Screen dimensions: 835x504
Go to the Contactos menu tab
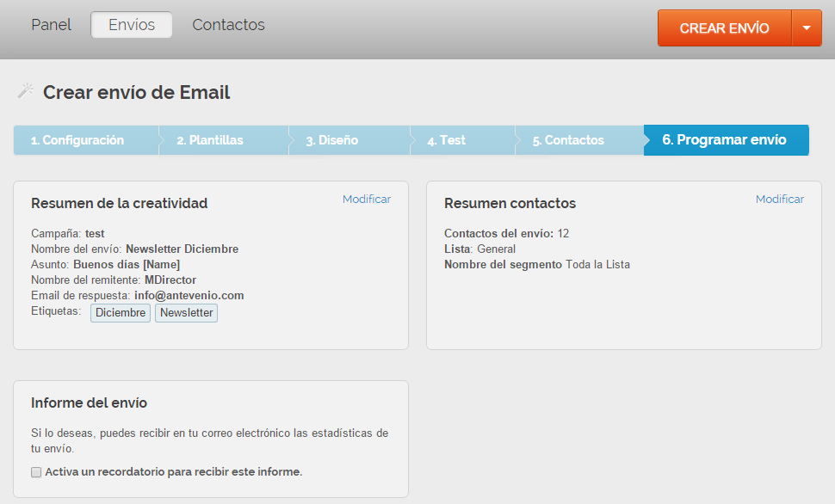pyautogui.click(x=228, y=25)
